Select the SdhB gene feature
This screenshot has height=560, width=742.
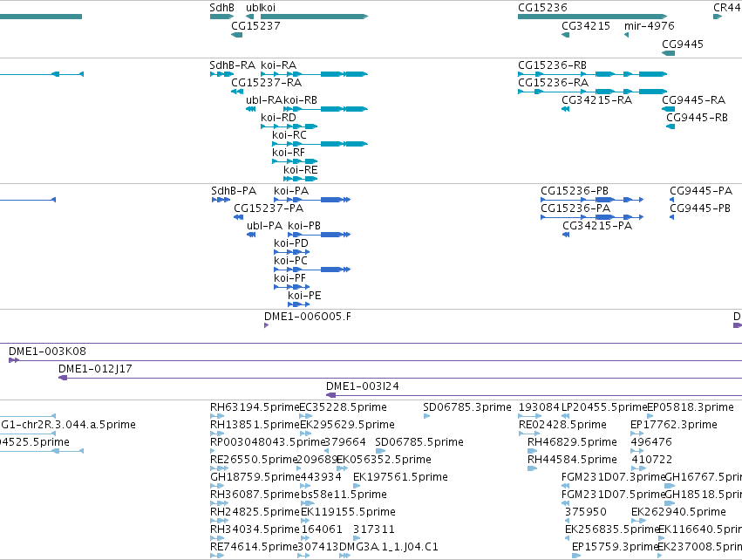tap(222, 17)
